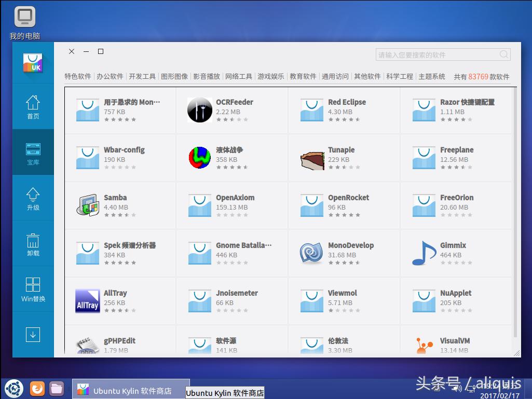Select the 游戏娱乐 category

tap(271, 76)
